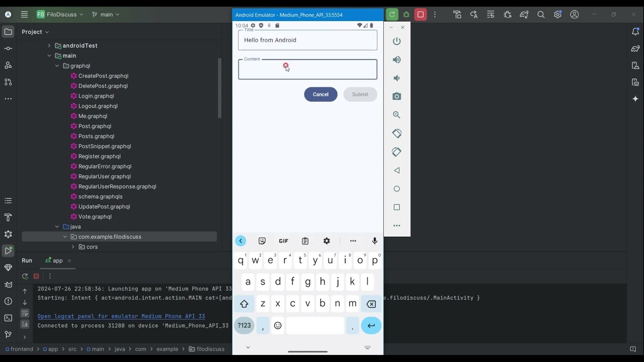Click the Debug bug icon in toolbar

click(407, 15)
